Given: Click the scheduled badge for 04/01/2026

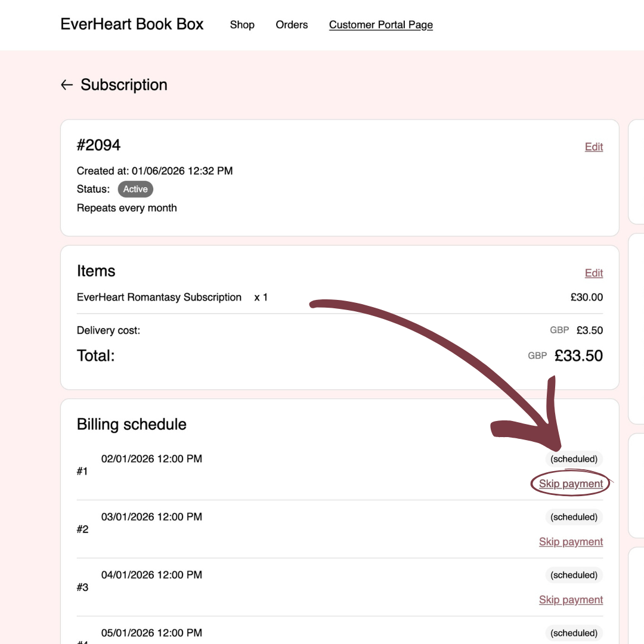Looking at the screenshot, I should pyautogui.click(x=574, y=575).
